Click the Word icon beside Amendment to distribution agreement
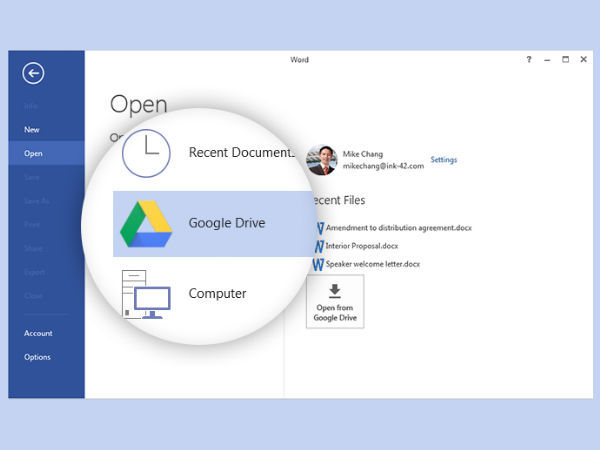Screen dimensions: 600x450 pyautogui.click(x=320, y=228)
